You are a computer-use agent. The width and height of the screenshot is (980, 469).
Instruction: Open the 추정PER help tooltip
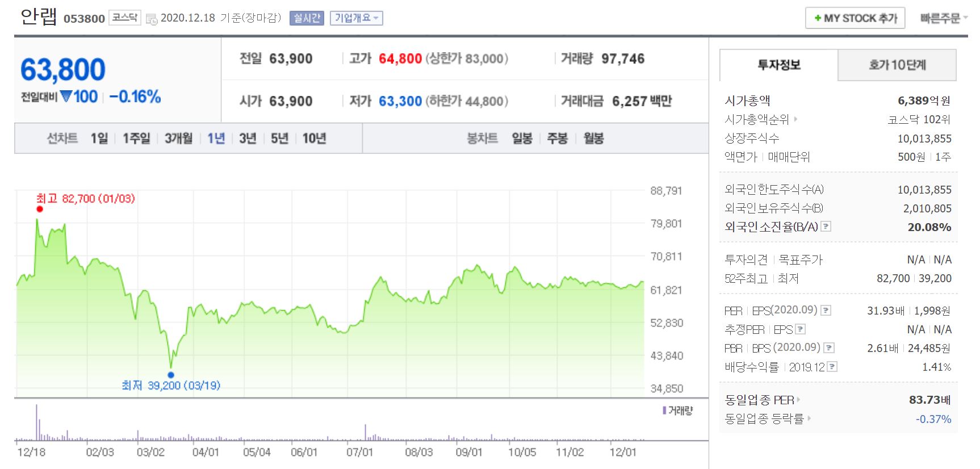pos(799,329)
